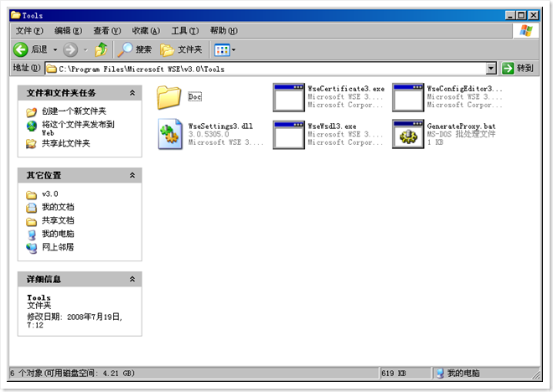The width and height of the screenshot is (553, 392).
Task: Click the folder icon in address bar
Action: [51, 69]
